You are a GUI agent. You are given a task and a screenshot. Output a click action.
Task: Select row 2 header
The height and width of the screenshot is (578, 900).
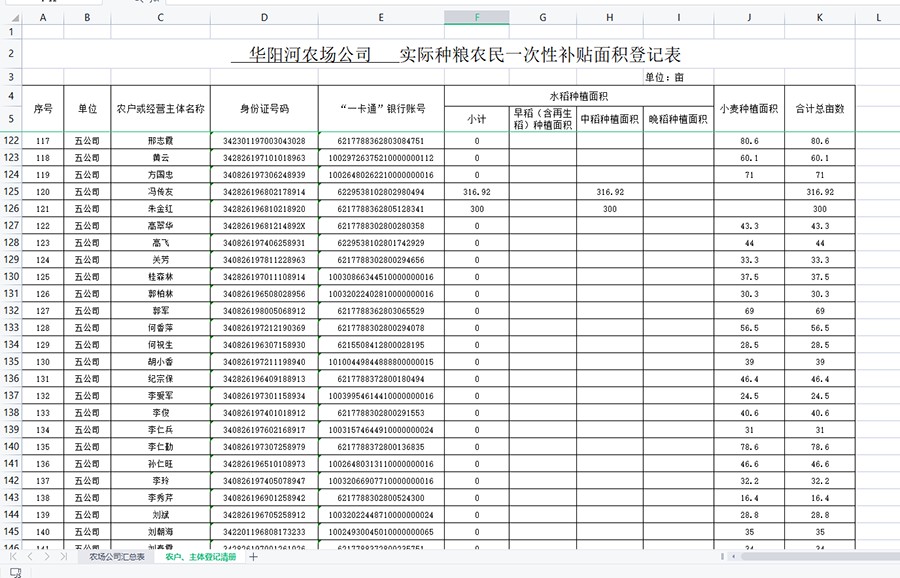11,54
